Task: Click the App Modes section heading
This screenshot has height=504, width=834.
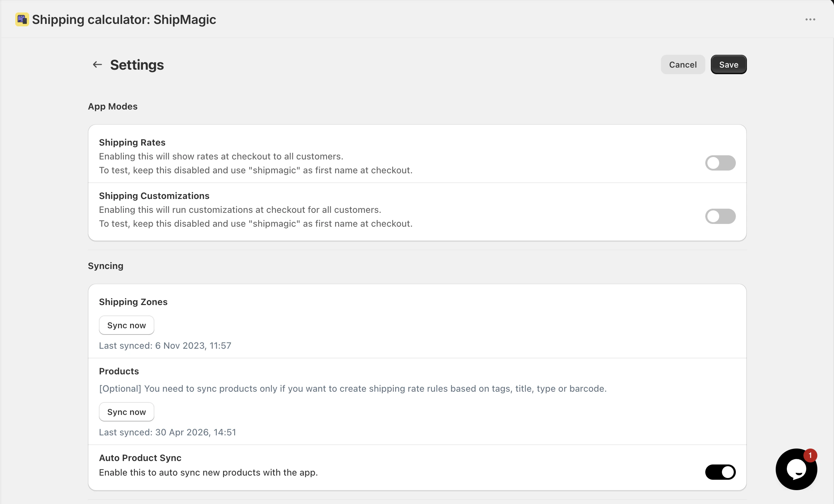Action: pos(113,106)
